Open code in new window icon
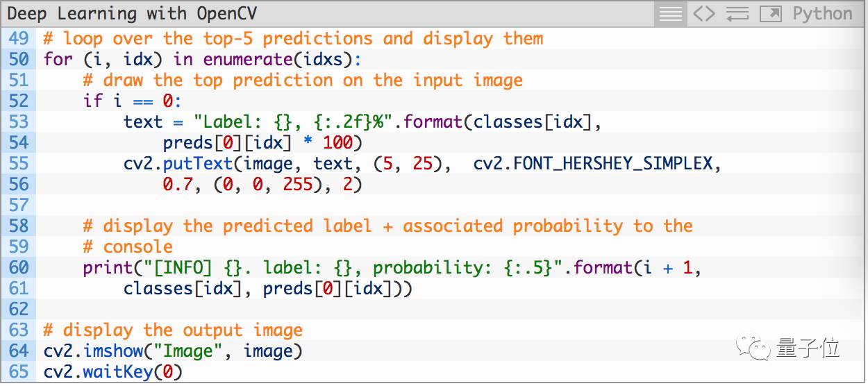This screenshot has height=386, width=868. click(x=770, y=14)
